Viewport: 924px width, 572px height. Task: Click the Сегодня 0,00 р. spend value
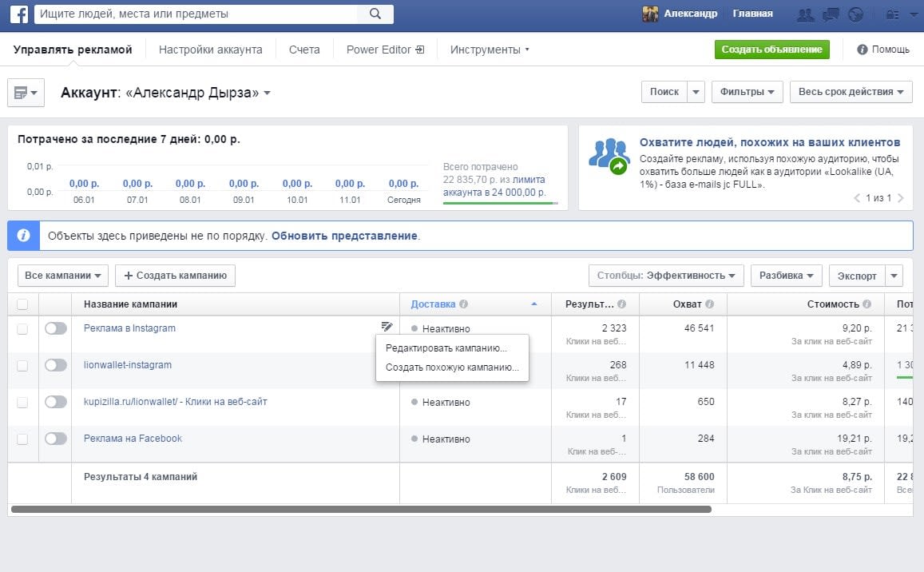tap(403, 184)
